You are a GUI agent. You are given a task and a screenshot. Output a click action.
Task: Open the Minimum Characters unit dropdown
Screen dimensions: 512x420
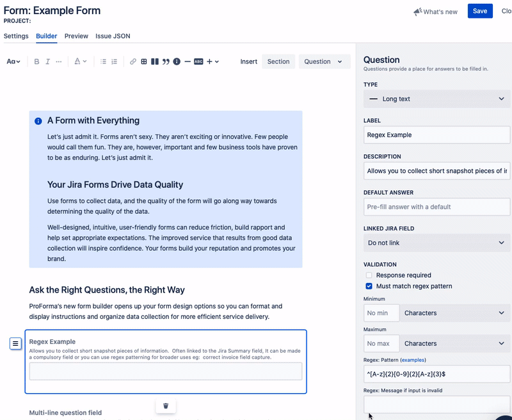point(454,313)
